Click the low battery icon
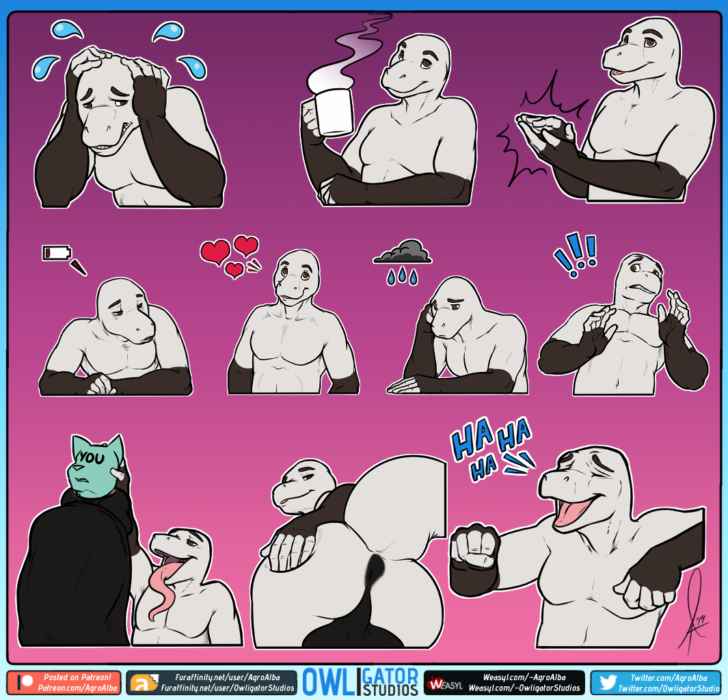This screenshot has height=700, width=728. coord(57,253)
